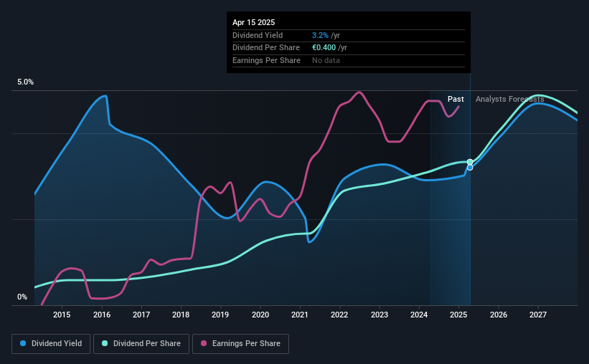The height and width of the screenshot is (364, 589).
Task: Click the 3.2% dividend yield value
Action: [x=320, y=35]
